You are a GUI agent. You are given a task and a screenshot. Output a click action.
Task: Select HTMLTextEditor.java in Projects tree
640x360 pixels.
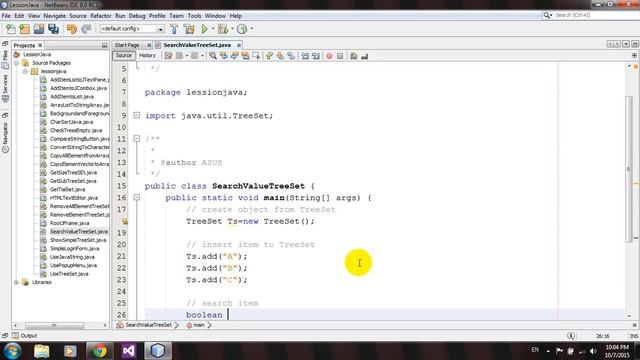[73, 198]
